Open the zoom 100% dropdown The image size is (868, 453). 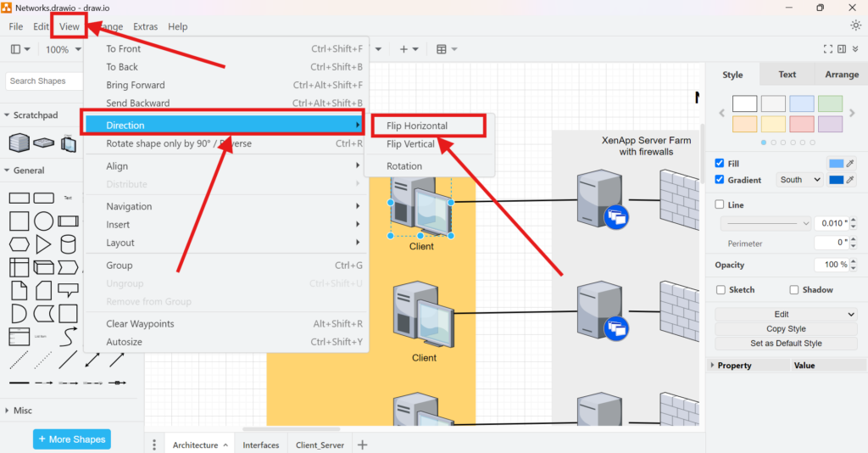63,49
